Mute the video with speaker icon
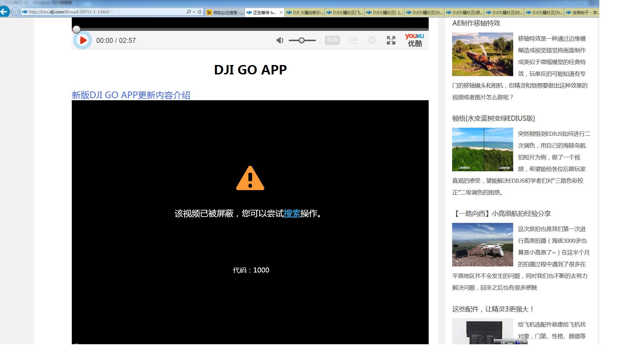The width and height of the screenshot is (644, 362). coord(280,40)
